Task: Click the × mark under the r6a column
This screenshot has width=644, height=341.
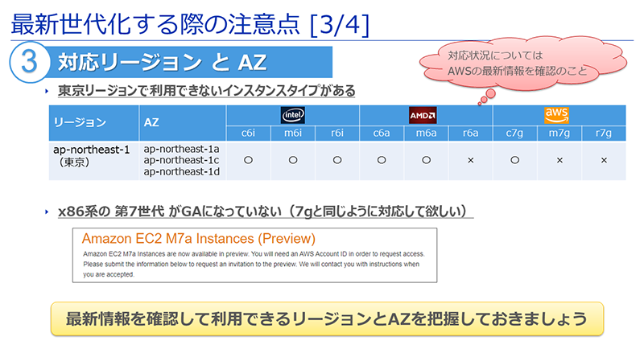Action: click(x=471, y=160)
